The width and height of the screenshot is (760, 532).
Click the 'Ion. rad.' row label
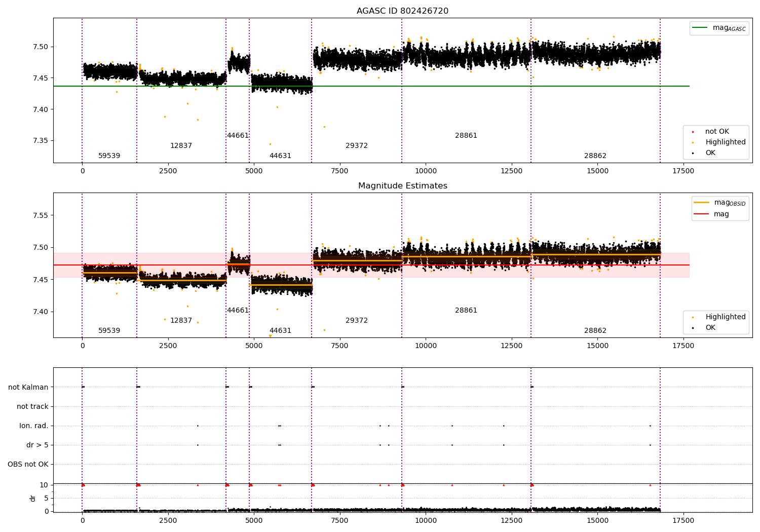click(34, 426)
